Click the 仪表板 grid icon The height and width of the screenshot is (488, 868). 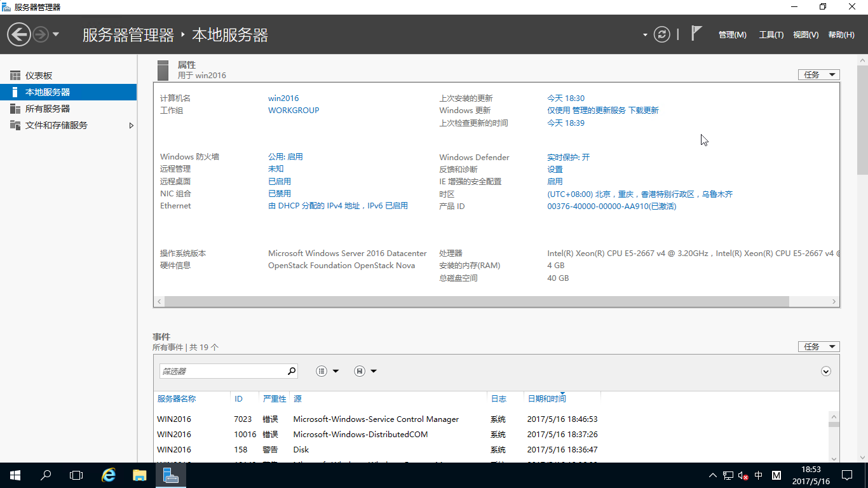tap(15, 76)
